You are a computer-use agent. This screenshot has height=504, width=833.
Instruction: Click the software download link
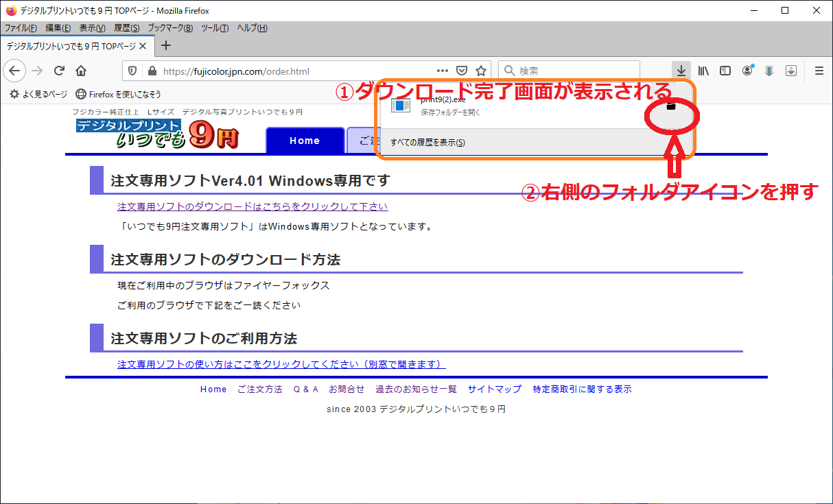(x=252, y=206)
